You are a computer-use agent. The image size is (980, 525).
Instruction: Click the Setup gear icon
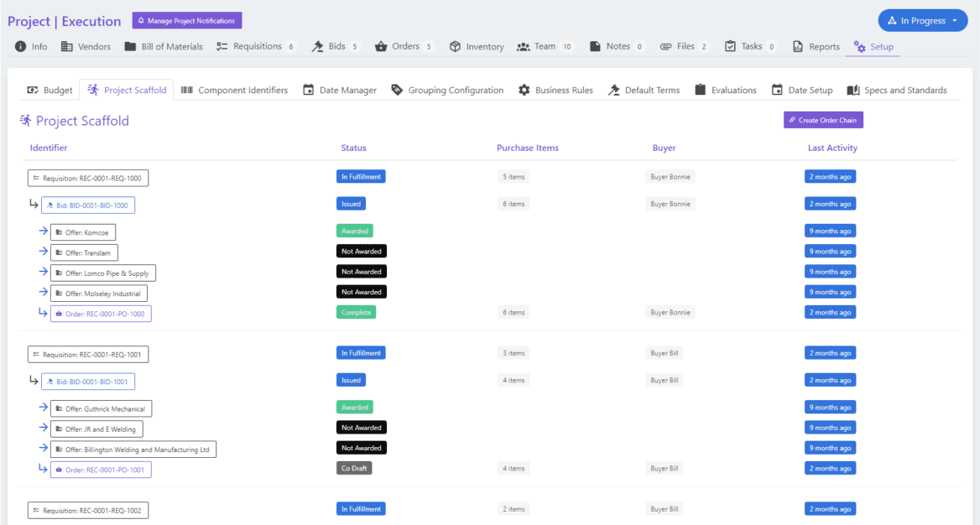click(860, 47)
